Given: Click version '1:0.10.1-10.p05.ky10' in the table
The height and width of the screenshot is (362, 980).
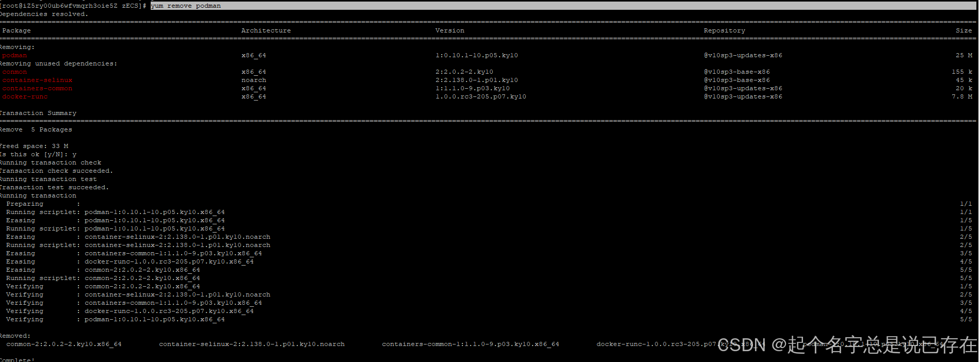Looking at the screenshot, I should pyautogui.click(x=476, y=55).
